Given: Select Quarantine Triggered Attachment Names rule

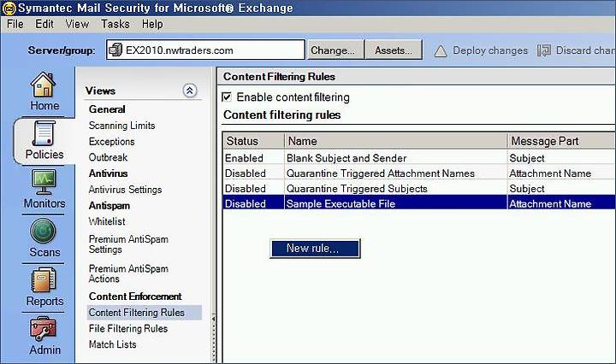Looking at the screenshot, I should click(418, 173).
